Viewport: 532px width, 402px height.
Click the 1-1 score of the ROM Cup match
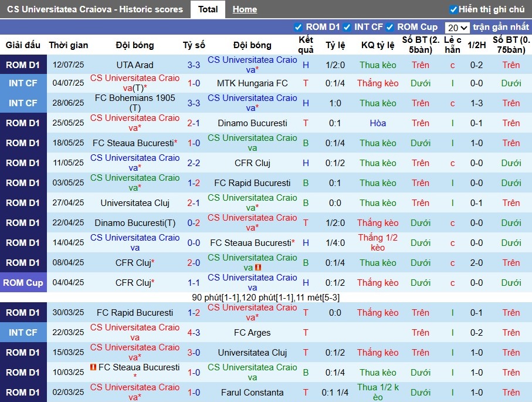point(194,283)
